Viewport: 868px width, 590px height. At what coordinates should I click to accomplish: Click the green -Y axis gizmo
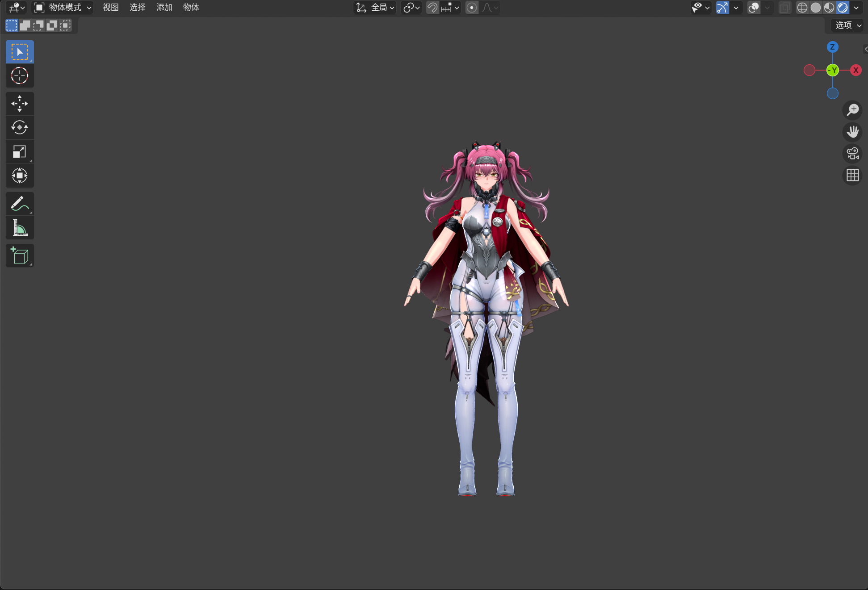point(833,70)
